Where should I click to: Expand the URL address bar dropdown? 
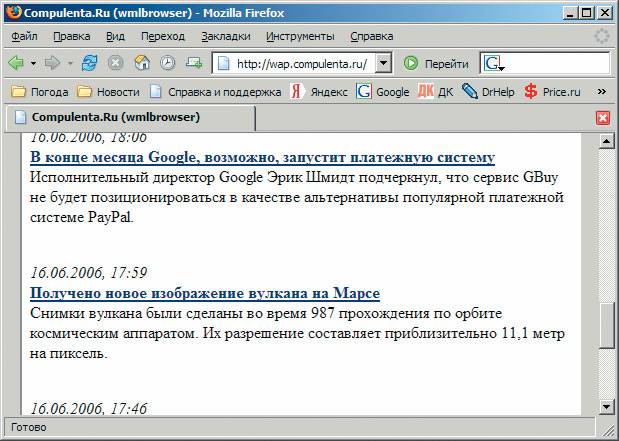384,63
